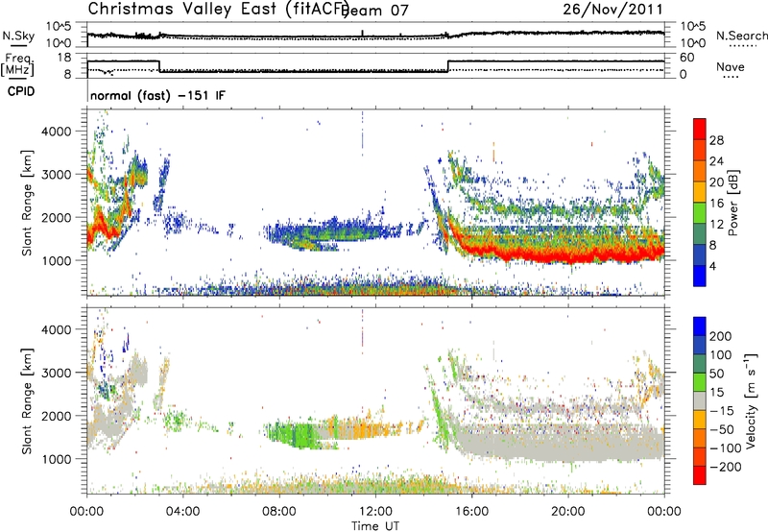Click the 'N.Sky' legend label

(18, 36)
